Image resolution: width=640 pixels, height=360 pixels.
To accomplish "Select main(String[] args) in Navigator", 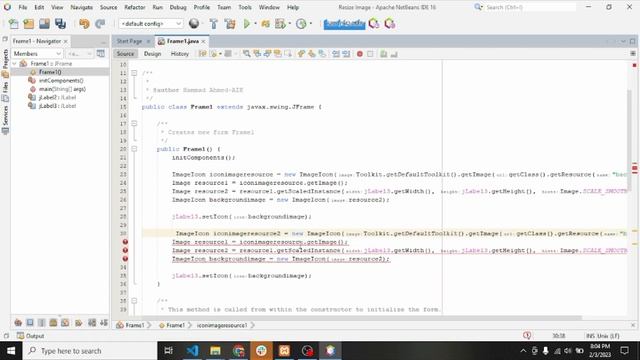I will [x=62, y=89].
